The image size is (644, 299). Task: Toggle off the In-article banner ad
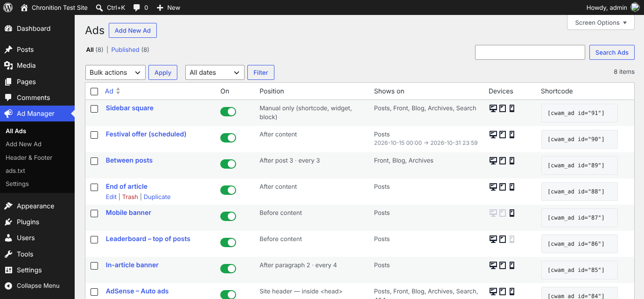(x=228, y=269)
